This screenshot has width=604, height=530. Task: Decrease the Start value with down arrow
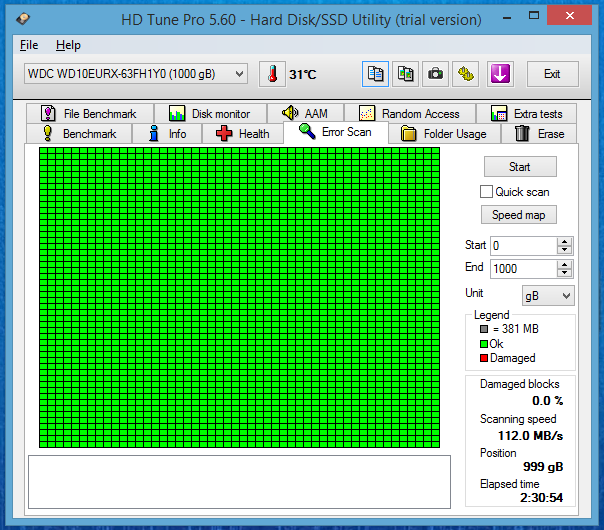(x=565, y=250)
